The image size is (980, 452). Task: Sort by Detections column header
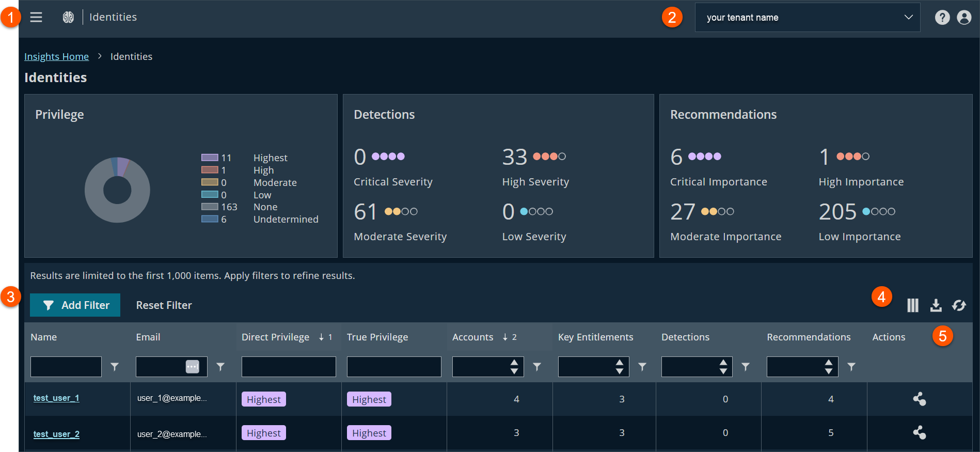[x=686, y=337]
